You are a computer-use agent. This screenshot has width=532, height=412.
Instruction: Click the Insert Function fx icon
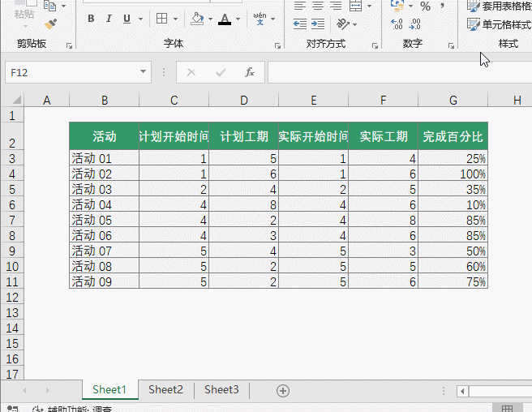coord(250,72)
